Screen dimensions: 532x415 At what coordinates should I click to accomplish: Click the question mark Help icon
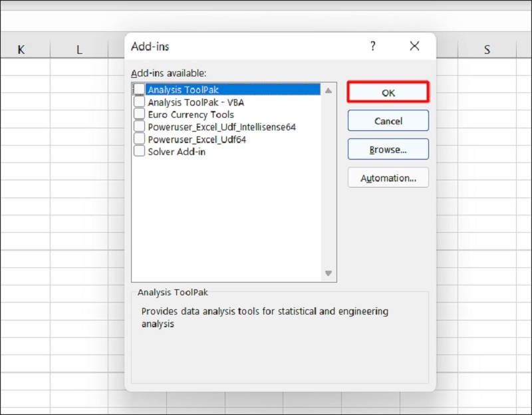pos(372,46)
